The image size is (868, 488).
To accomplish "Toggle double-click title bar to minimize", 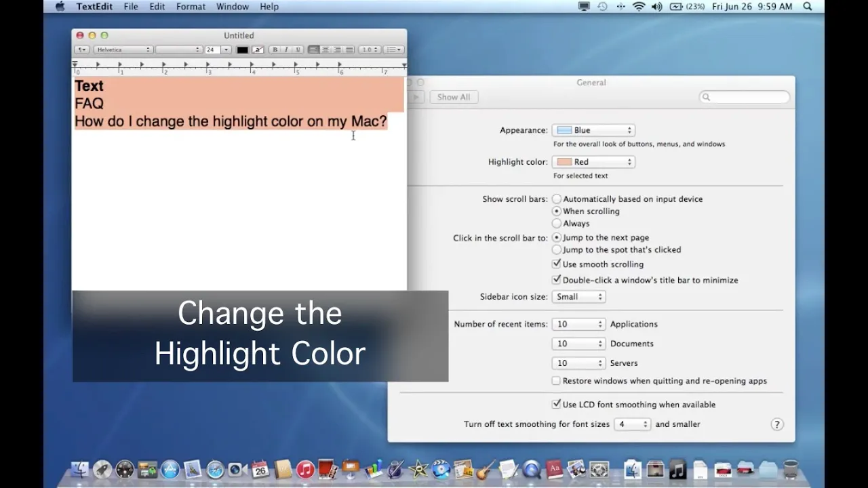I will (557, 280).
